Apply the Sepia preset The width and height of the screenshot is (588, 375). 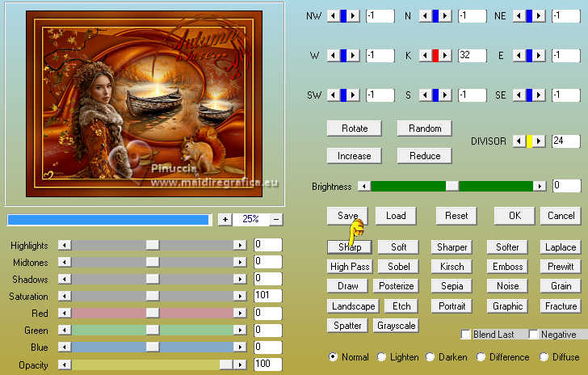coord(451,286)
